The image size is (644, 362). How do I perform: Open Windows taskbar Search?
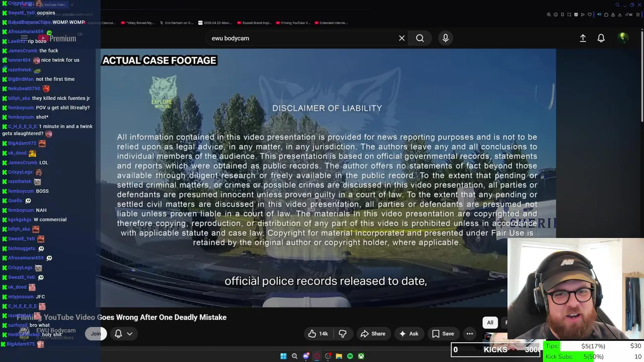(x=295, y=356)
